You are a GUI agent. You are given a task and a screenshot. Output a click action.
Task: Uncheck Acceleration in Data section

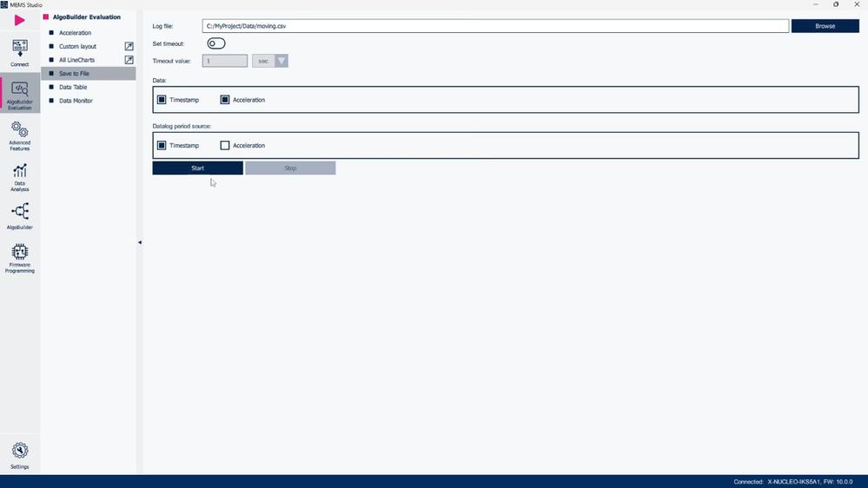[x=225, y=100]
